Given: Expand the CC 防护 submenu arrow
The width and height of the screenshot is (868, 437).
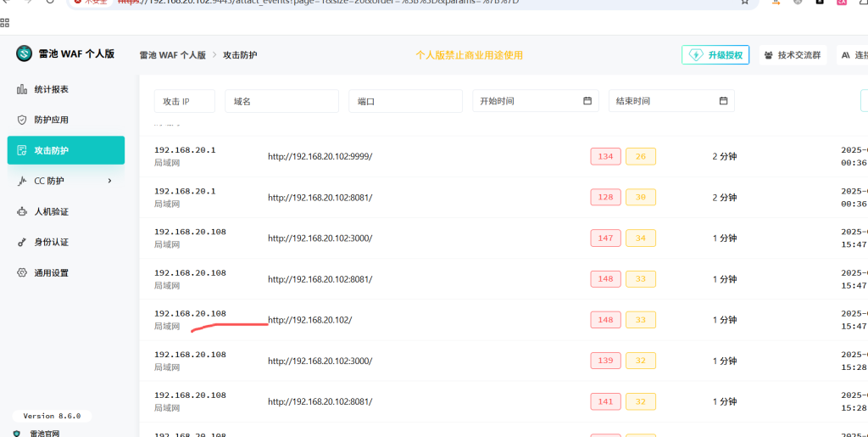Looking at the screenshot, I should 109,181.
